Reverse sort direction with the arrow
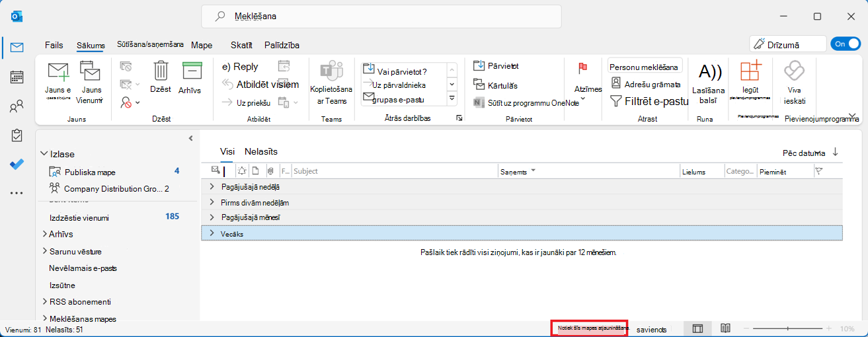 pyautogui.click(x=836, y=152)
